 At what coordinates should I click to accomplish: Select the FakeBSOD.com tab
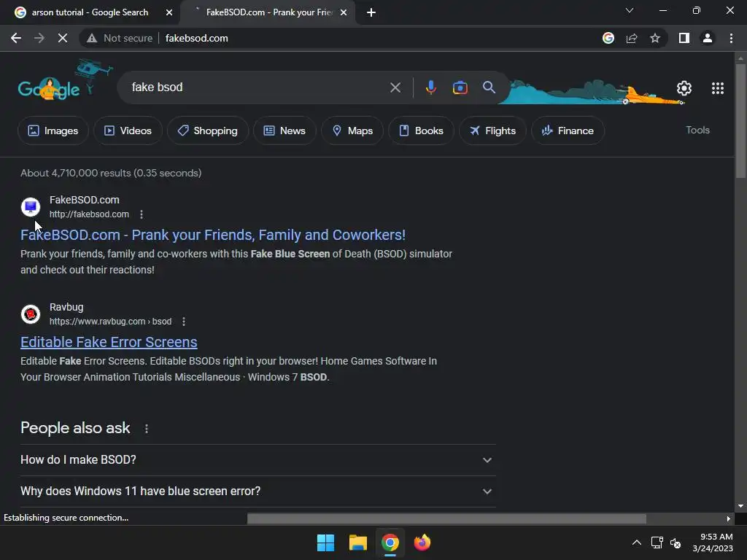(269, 12)
